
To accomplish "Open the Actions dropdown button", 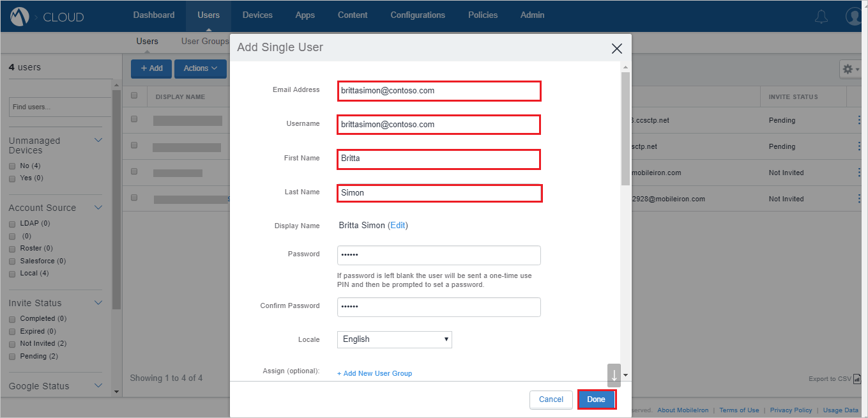I will click(201, 68).
